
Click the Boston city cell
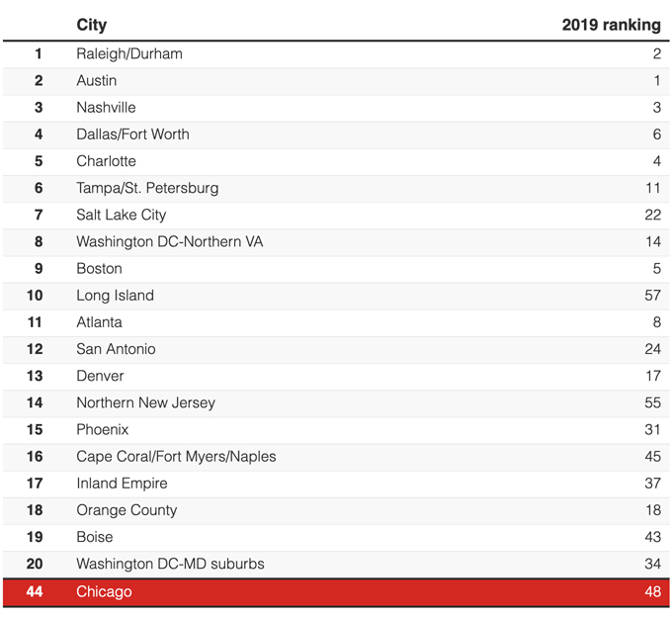(99, 268)
